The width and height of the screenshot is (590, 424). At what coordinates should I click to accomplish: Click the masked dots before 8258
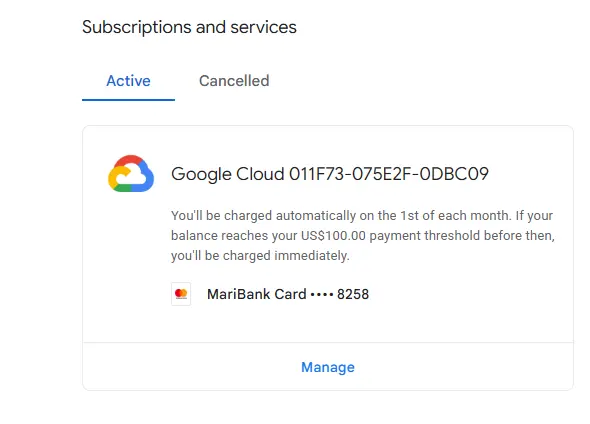(322, 294)
